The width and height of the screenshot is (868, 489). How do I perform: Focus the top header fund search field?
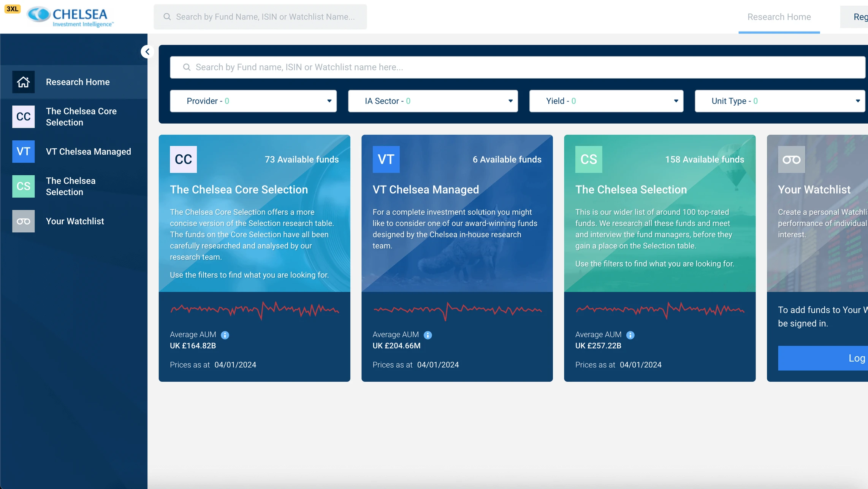260,17
